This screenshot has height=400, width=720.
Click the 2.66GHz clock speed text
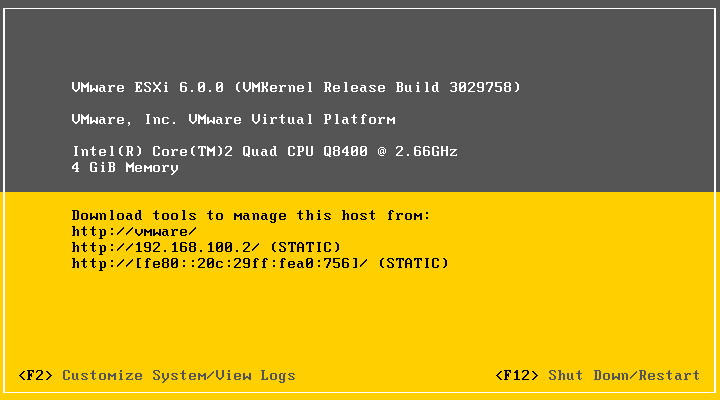pyautogui.click(x=426, y=151)
